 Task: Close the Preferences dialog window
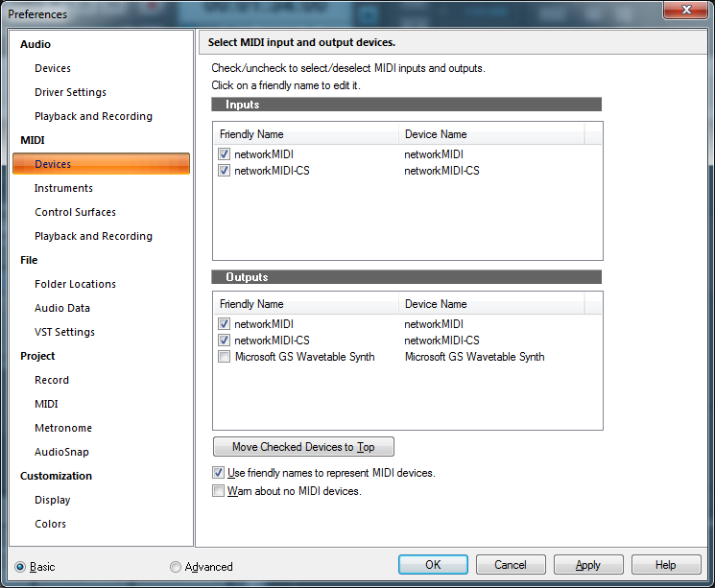pos(686,12)
